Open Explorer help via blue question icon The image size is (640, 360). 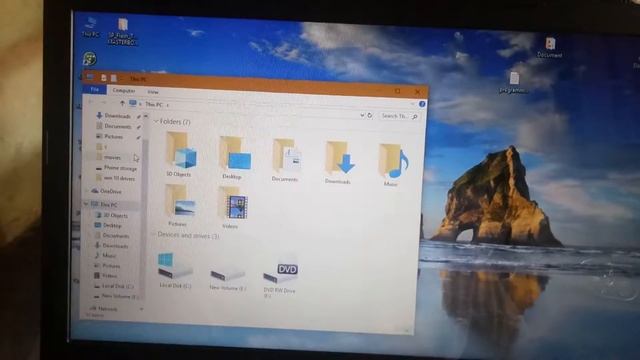click(x=422, y=104)
